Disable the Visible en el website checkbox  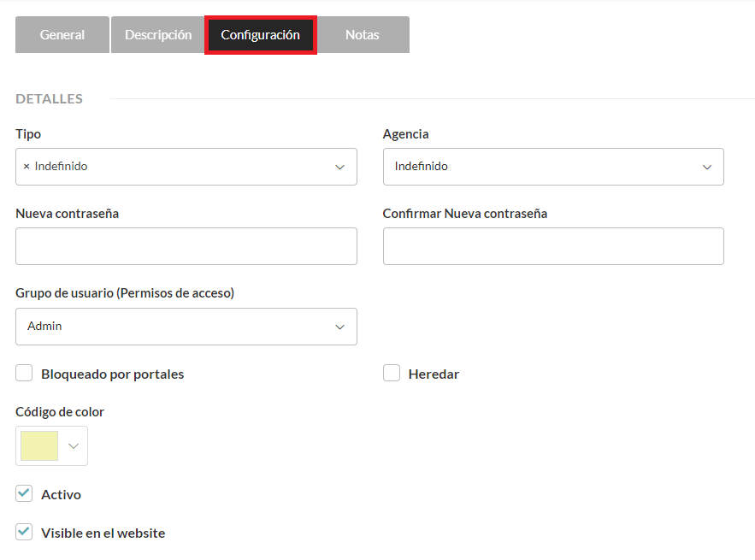pos(24,532)
